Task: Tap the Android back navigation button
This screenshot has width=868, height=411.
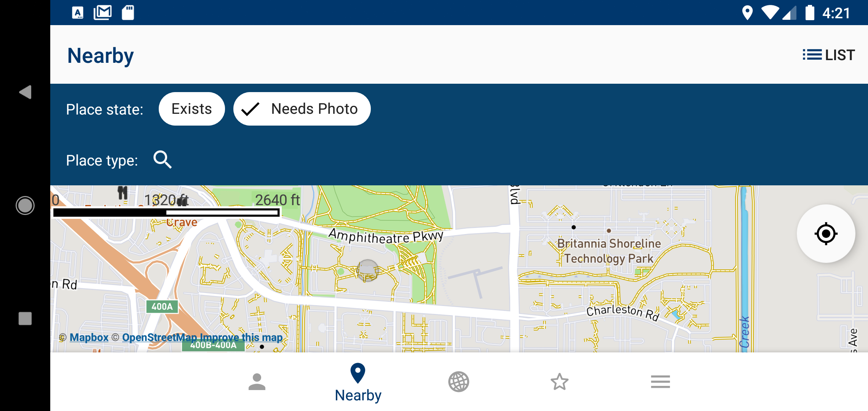Action: pos(25,92)
